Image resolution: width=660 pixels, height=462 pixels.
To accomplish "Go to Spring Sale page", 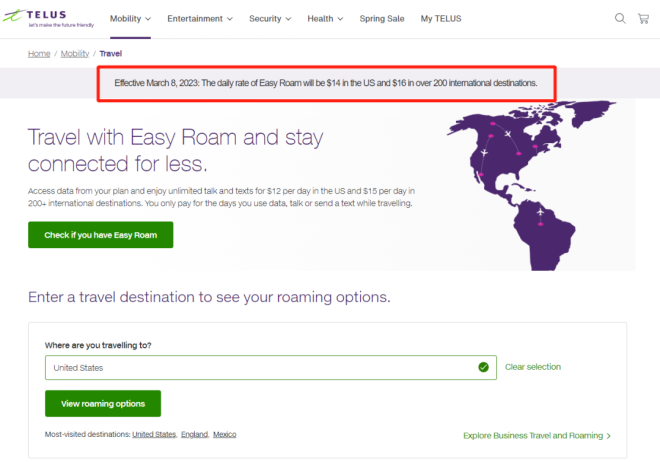I will coord(382,18).
